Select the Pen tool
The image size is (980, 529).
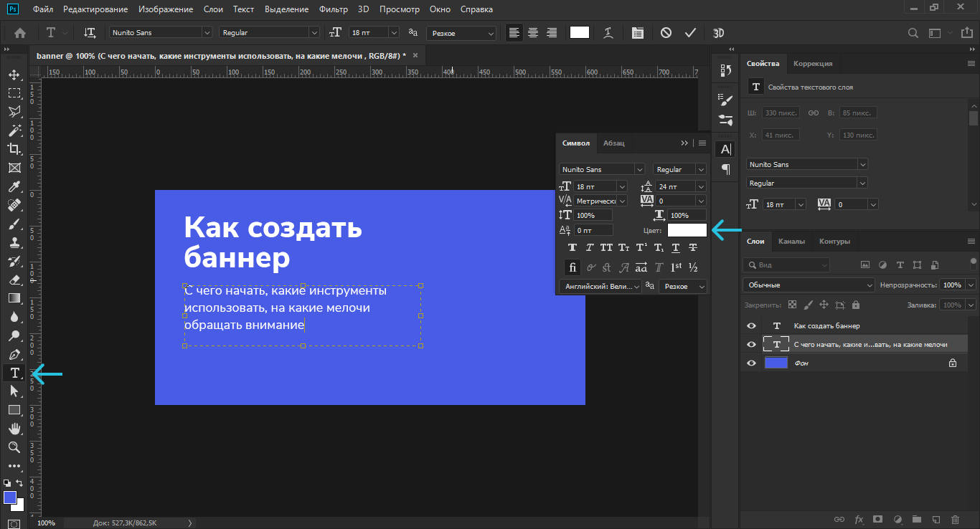tap(14, 354)
